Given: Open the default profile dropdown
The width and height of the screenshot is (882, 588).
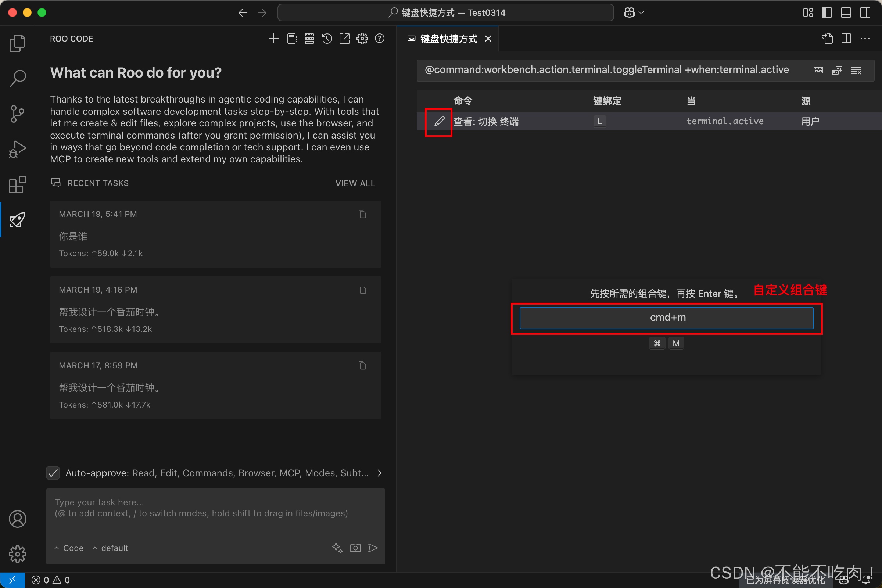Looking at the screenshot, I should pyautogui.click(x=111, y=548).
